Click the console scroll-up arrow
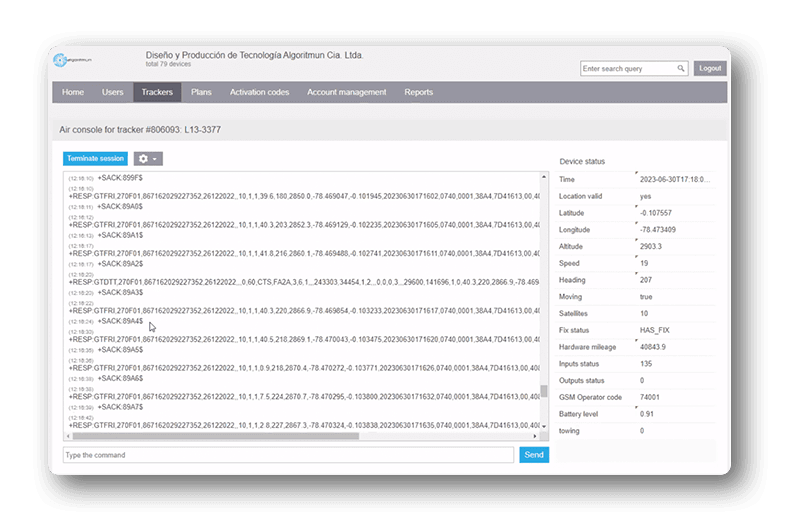 coord(544,177)
